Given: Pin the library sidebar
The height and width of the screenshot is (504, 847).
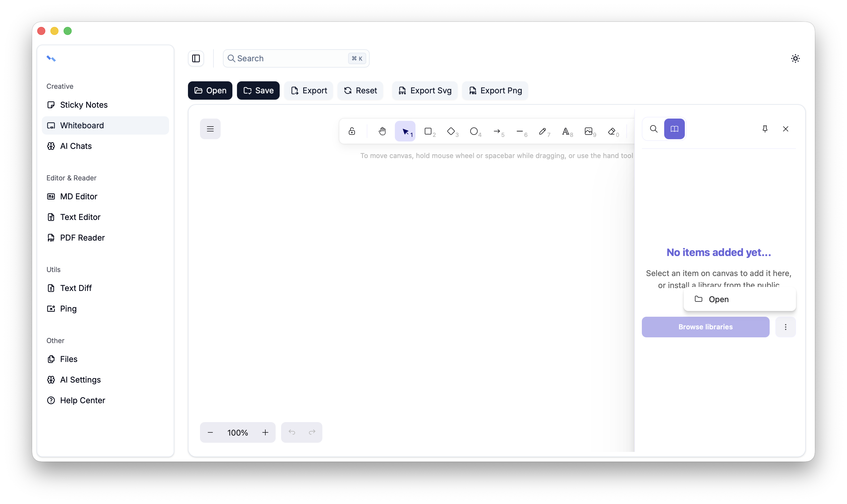Looking at the screenshot, I should 765,129.
